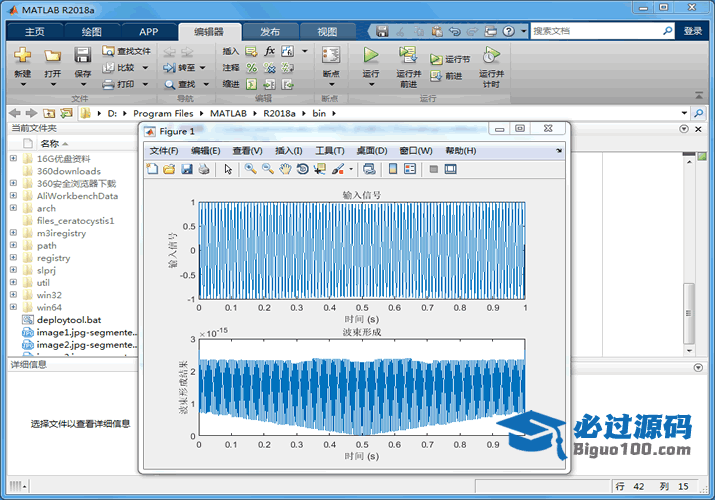This screenshot has width=715, height=500.
Task: Expand the m3iregistry folder node
Action: click(13, 233)
